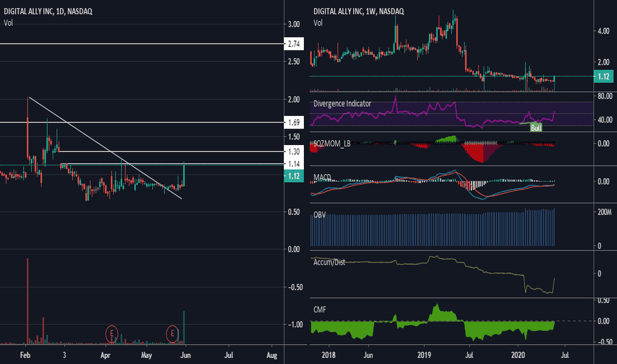Click the 'Jun' date label on the daily axis

tap(185, 355)
